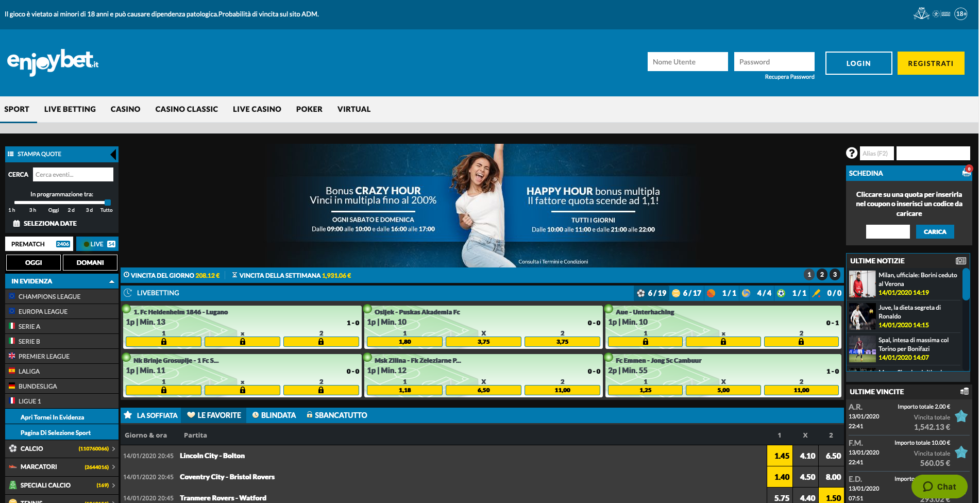Click the Ultime Notizie newspaper icon
Screen dimensions: 980x503
(960, 261)
